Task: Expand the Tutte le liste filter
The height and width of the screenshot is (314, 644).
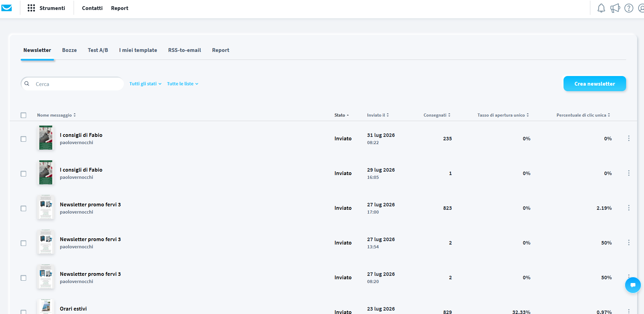Action: pos(183,84)
